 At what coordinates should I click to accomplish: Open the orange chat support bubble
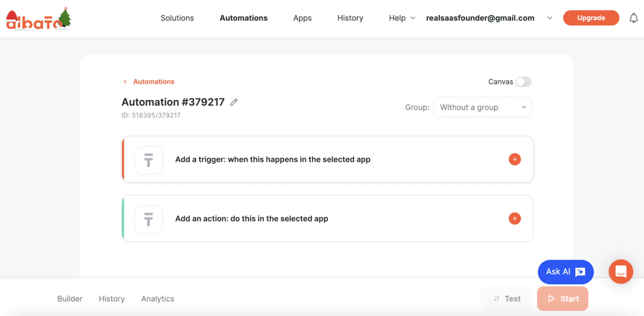tap(621, 271)
